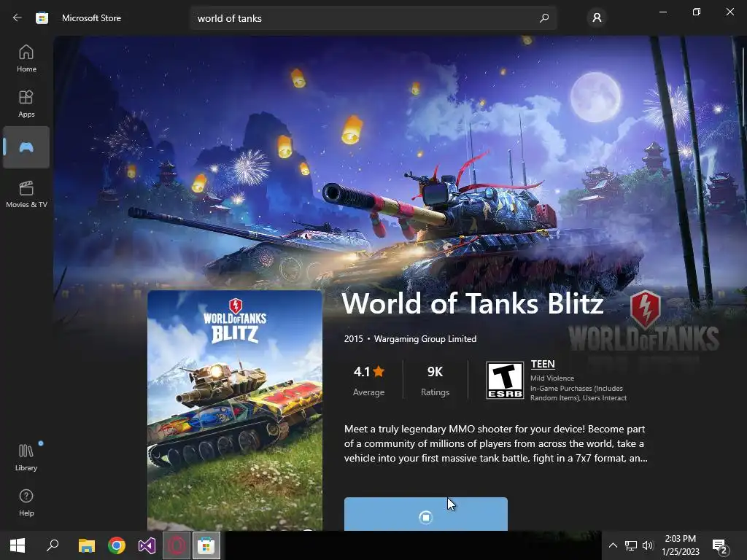This screenshot has height=560, width=747.
Task: Open Movies & TV section
Action: [26, 194]
